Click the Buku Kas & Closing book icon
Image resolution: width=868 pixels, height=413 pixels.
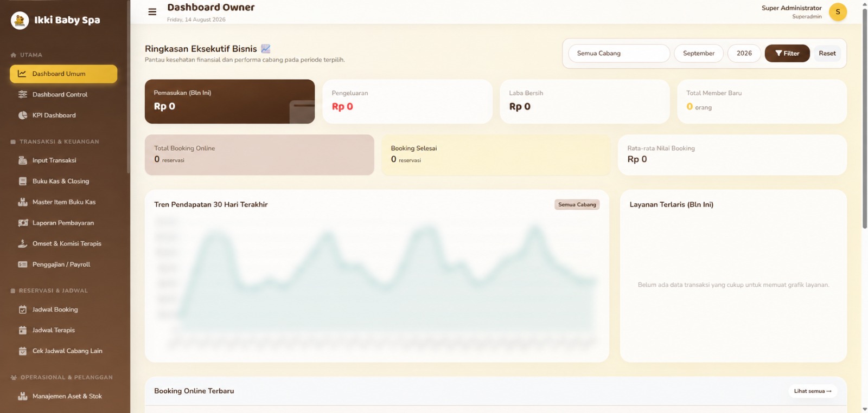tap(23, 181)
